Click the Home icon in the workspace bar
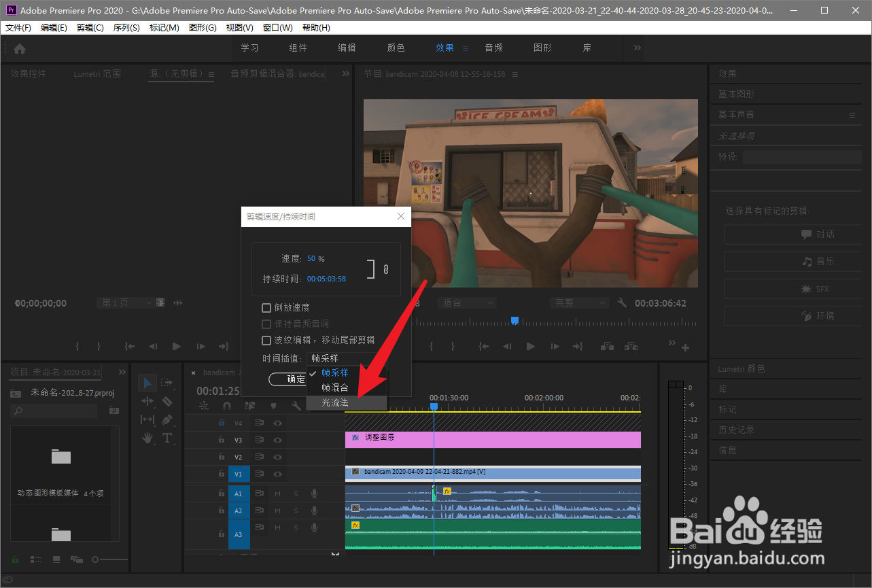This screenshot has height=588, width=872. (20, 48)
